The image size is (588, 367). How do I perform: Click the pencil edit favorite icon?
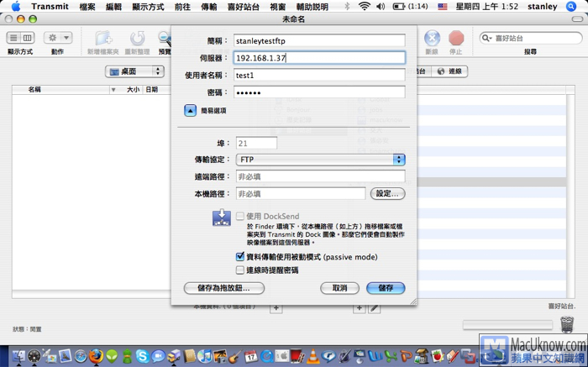(x=375, y=308)
